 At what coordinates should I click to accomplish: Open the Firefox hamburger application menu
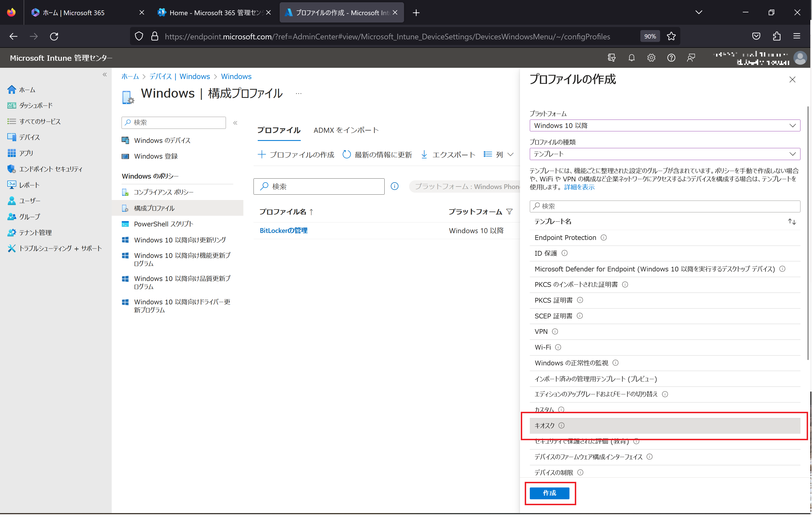tap(797, 36)
